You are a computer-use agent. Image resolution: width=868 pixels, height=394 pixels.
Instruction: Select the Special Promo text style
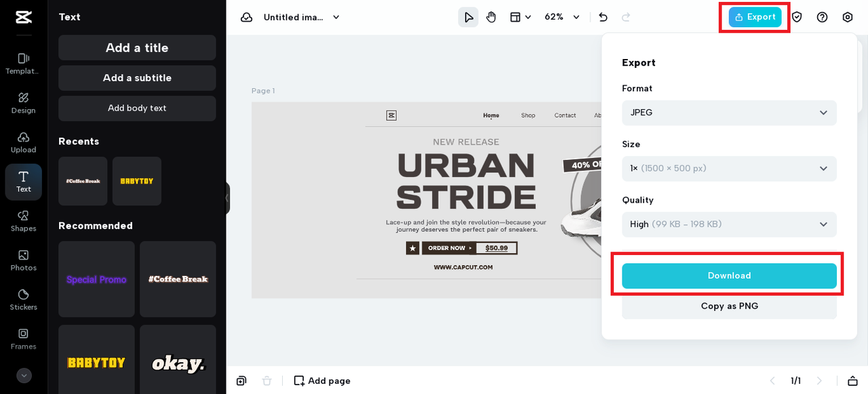pyautogui.click(x=96, y=279)
